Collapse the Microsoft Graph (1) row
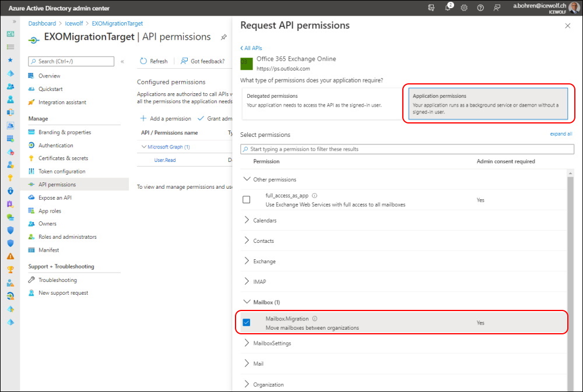583x392 pixels. [x=144, y=147]
